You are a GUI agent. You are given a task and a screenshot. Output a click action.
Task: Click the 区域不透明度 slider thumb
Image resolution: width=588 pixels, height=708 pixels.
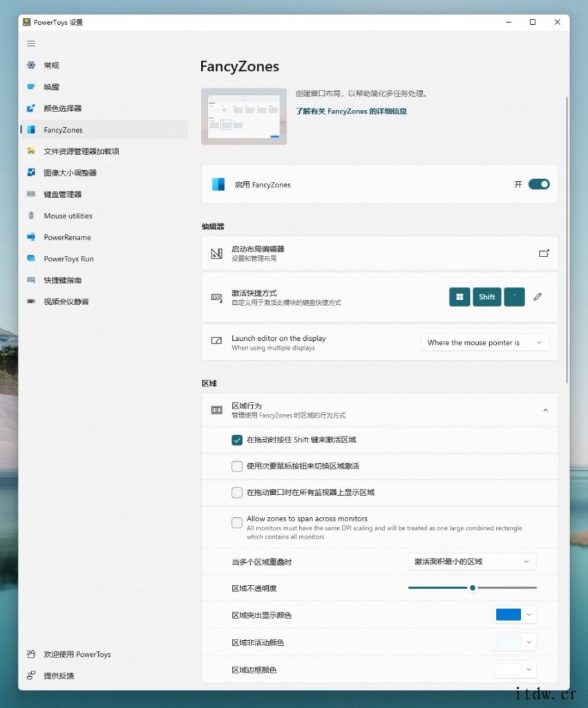point(473,588)
